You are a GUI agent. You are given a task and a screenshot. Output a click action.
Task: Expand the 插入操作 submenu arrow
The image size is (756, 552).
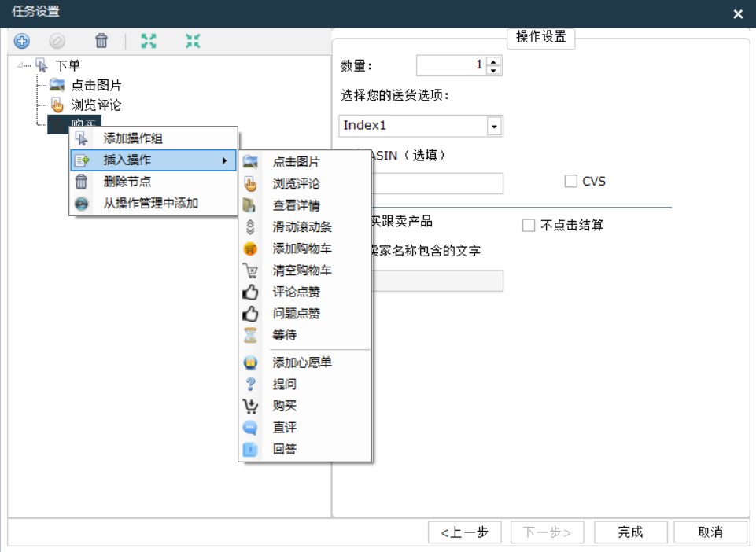pos(225,160)
